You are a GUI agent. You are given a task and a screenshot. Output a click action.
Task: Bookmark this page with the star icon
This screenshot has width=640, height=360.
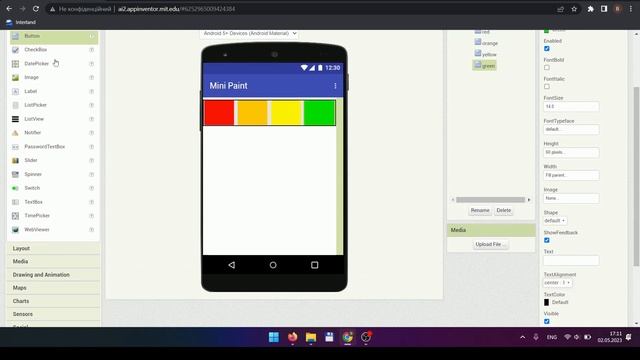tap(574, 9)
